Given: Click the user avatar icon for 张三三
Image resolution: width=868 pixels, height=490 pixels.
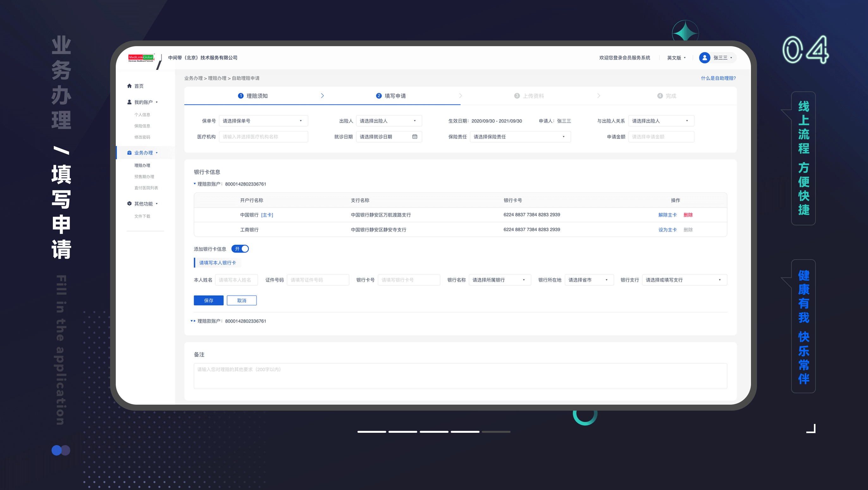Looking at the screenshot, I should (704, 58).
